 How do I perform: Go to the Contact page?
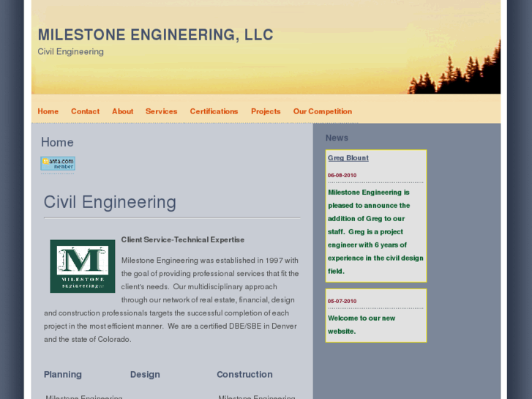coord(85,111)
